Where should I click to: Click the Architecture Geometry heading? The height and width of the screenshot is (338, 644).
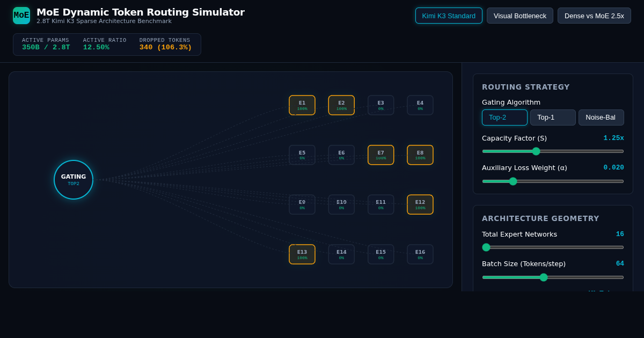coord(540,218)
